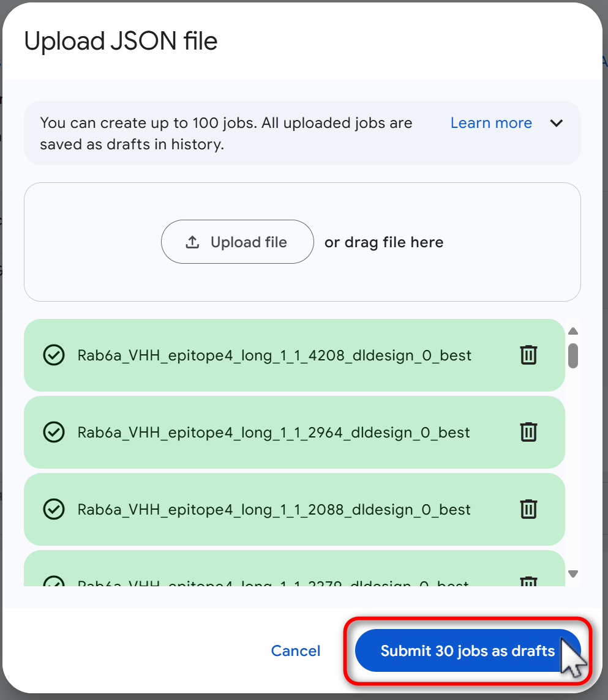Delete the 2964_dldesign job using trash icon
Image resolution: width=608 pixels, height=700 pixels.
[x=528, y=432]
